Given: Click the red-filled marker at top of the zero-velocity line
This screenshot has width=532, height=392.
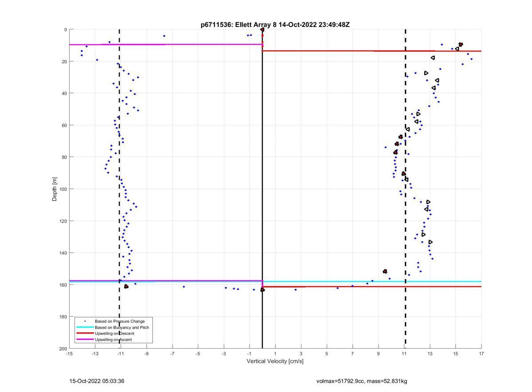Looking at the screenshot, I should (262, 30).
